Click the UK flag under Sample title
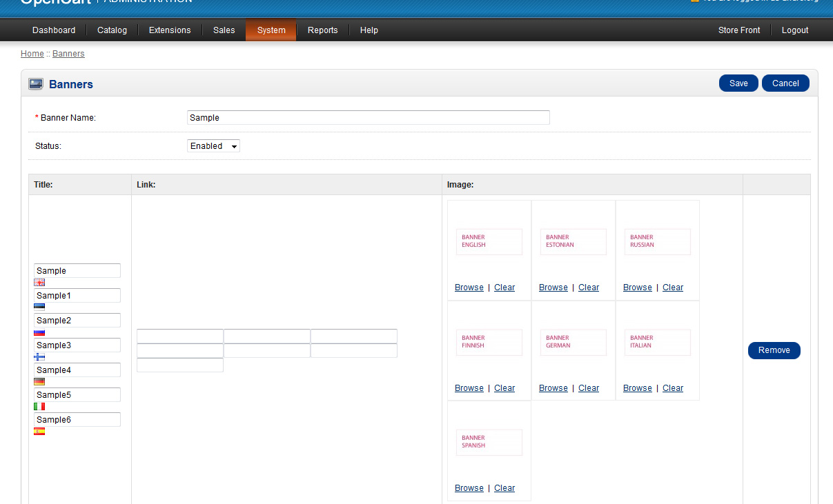Screen dimensions: 833x504 click(x=39, y=282)
